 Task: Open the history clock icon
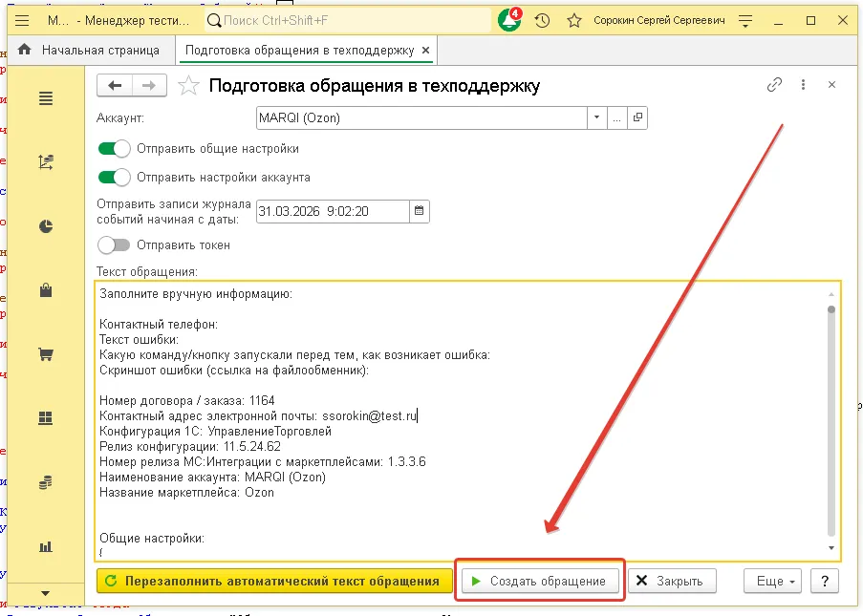(542, 20)
